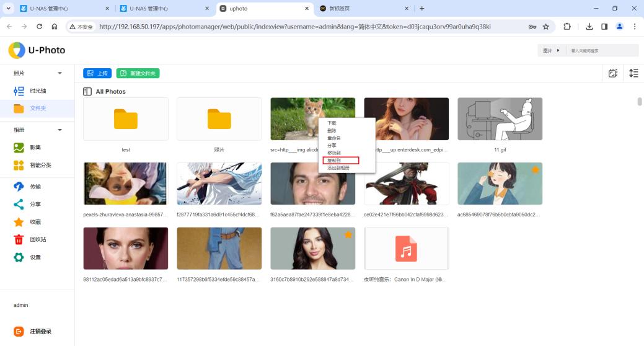The image size is (644, 346).
Task: Toggle favorite star on dark-haired woman photo
Action: coord(348,234)
